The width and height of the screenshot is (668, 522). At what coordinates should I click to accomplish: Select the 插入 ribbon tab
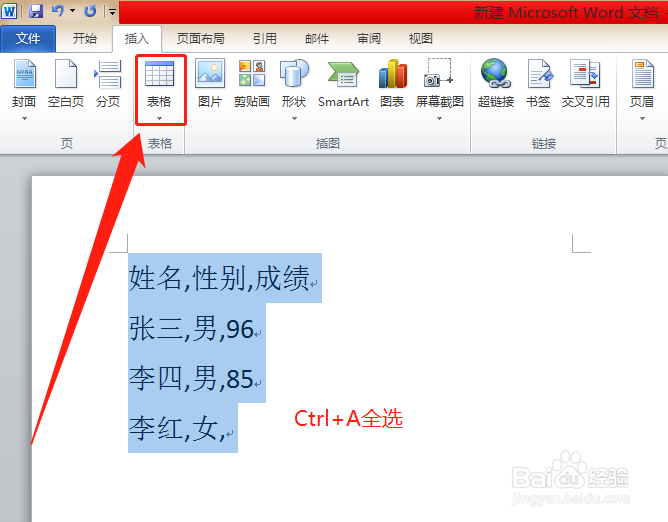point(137,39)
